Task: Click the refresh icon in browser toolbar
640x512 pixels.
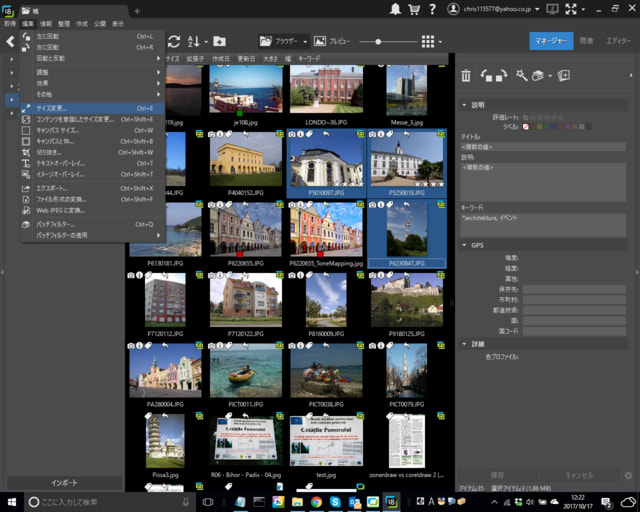Action: click(174, 41)
